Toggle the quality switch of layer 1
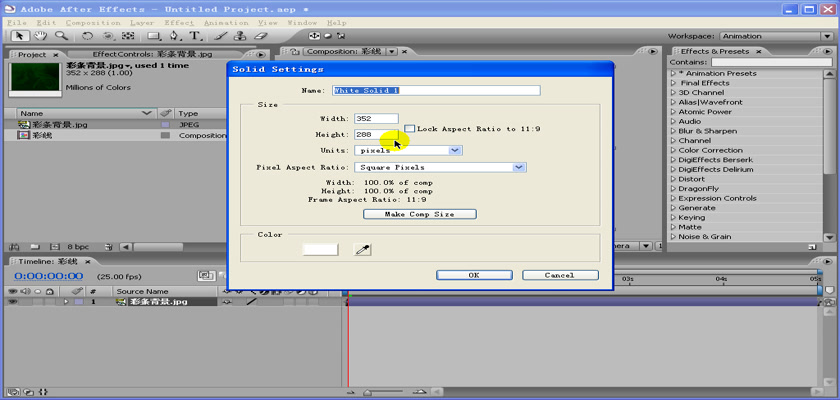This screenshot has width=840, height=400. pos(251,302)
